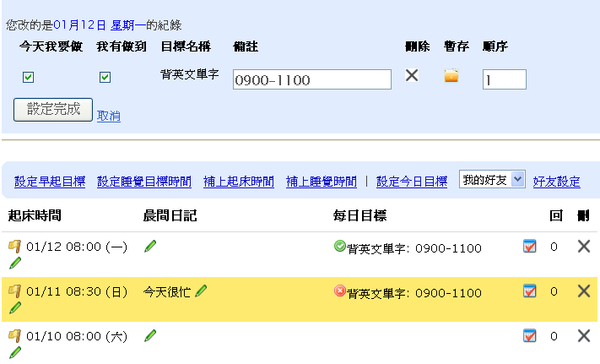Open the 設定睡覺目標時間 link
The image size is (600, 364).
point(144,181)
